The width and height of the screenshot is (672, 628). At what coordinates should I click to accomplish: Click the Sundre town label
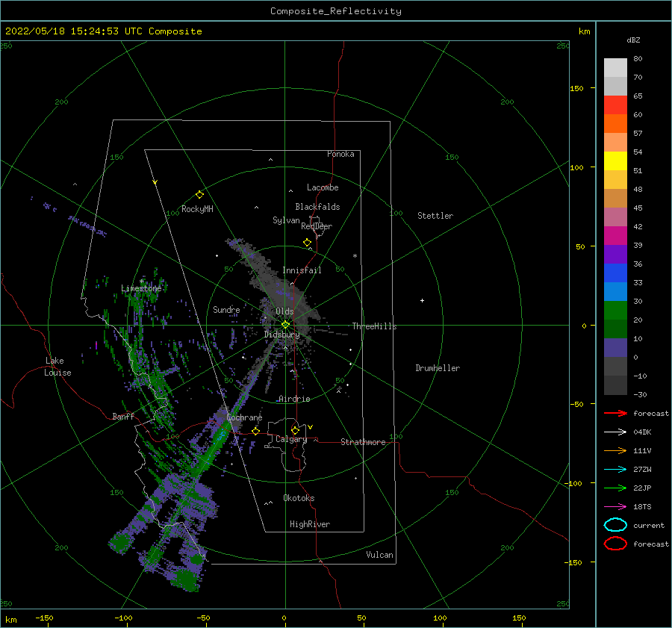pos(226,310)
